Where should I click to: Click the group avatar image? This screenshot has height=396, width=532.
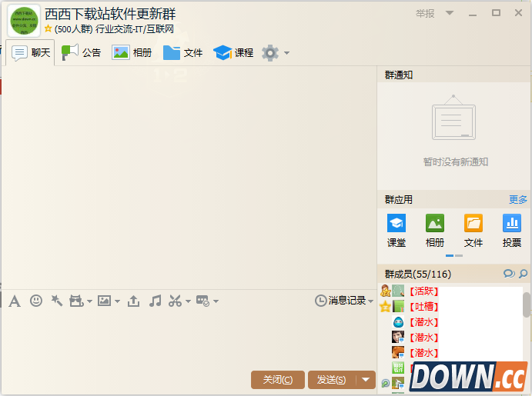click(24, 21)
